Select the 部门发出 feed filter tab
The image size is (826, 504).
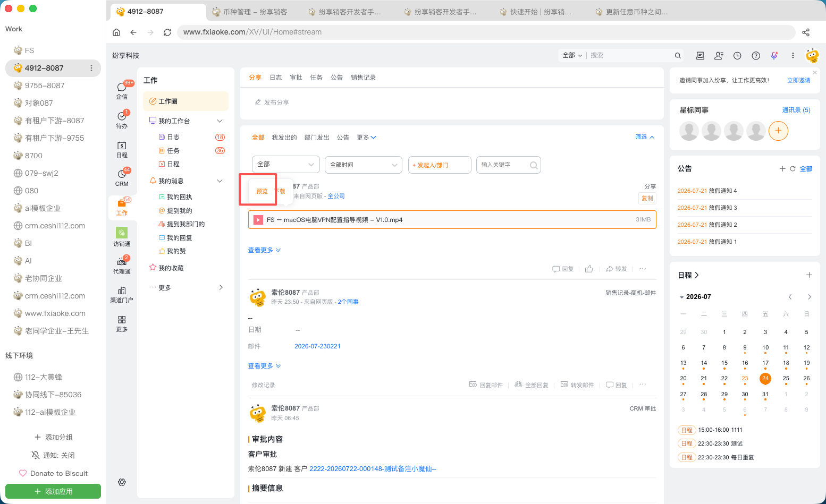pos(317,138)
